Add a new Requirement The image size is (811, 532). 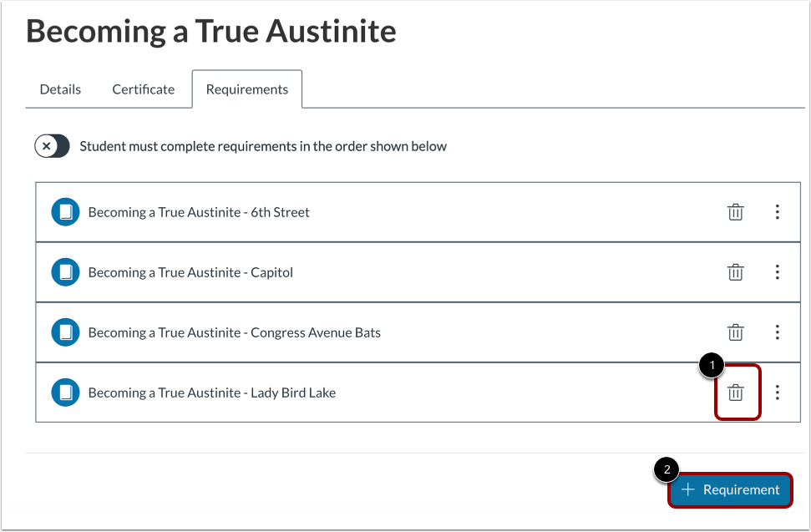730,490
